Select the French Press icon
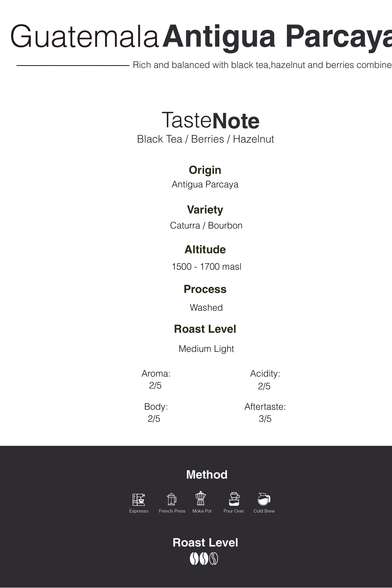This screenshot has height=588, width=392. 172,499
